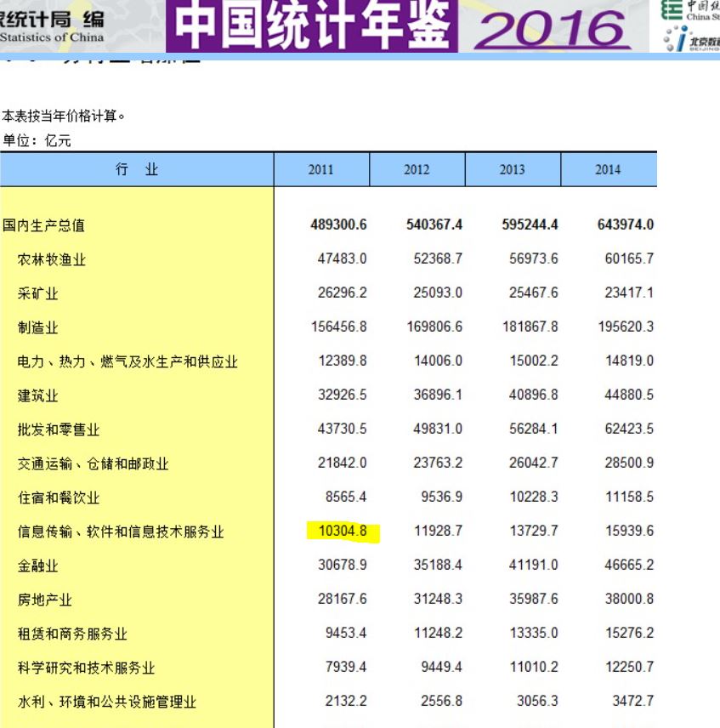The image size is (720, 728).
Task: Select the 制造业 row label
Action: (37, 327)
